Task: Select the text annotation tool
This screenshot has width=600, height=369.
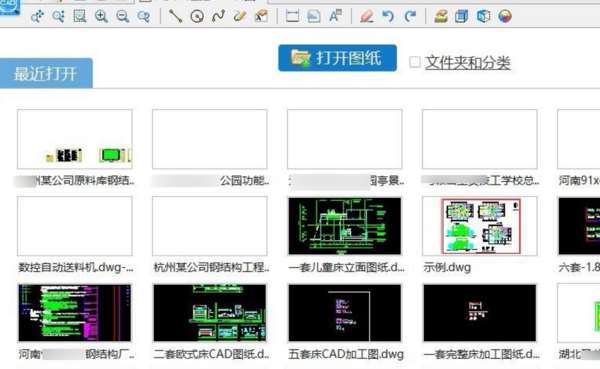Action: [336, 16]
